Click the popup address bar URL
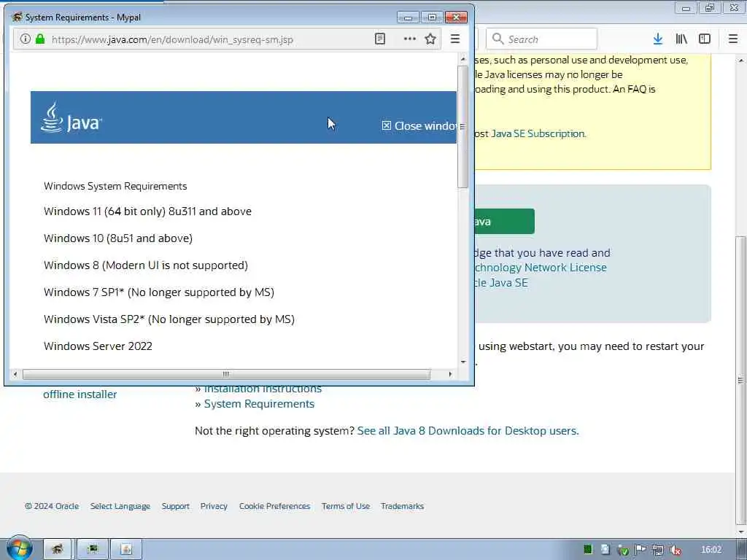The height and width of the screenshot is (560, 747). 172,39
